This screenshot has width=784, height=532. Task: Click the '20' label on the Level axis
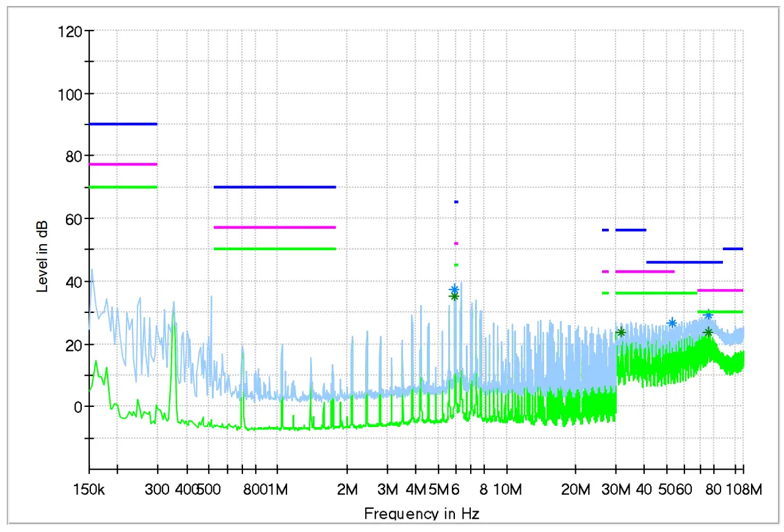click(75, 345)
